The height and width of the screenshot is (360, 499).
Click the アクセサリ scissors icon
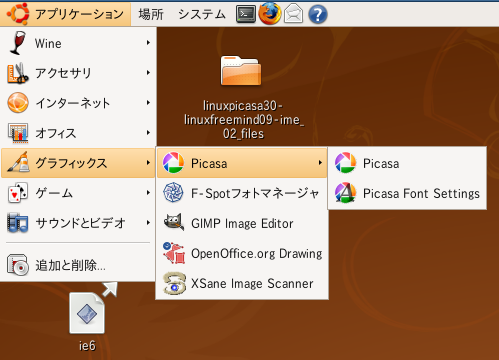[x=18, y=73]
